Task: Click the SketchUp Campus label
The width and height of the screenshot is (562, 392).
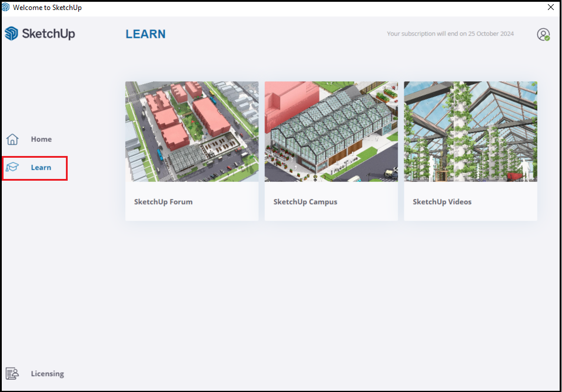Action: click(305, 201)
